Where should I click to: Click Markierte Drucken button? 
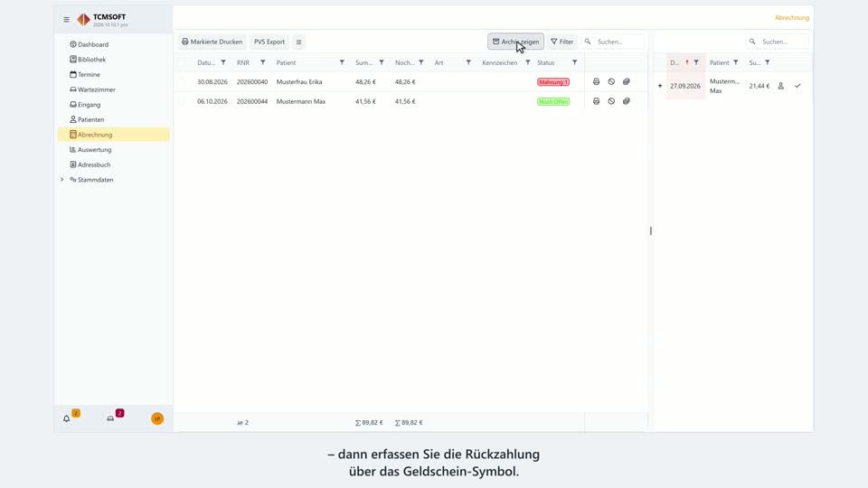click(x=212, y=42)
